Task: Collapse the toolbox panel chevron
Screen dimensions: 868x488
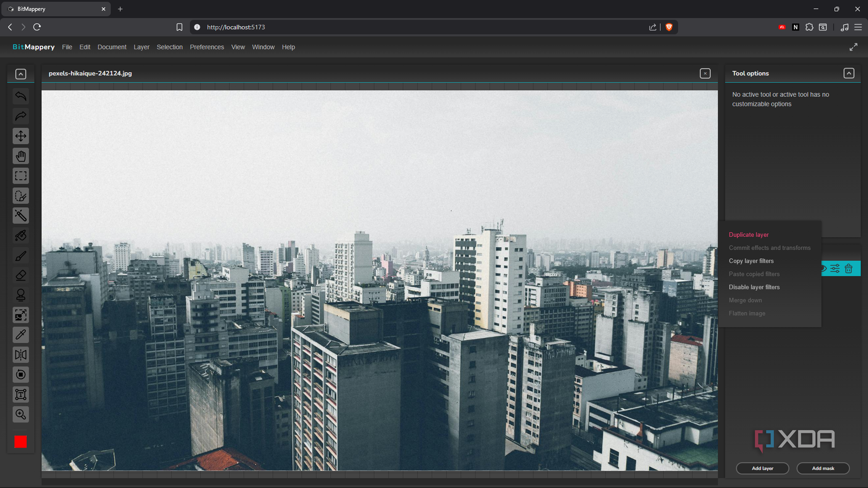Action: pos(21,74)
